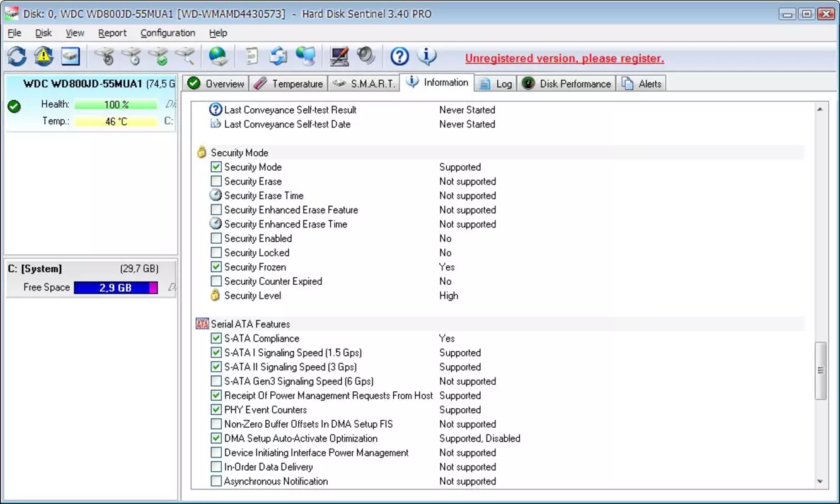Viewport: 840px width, 504px height.
Task: Click the Security Mode padlock icon
Action: click(x=202, y=152)
